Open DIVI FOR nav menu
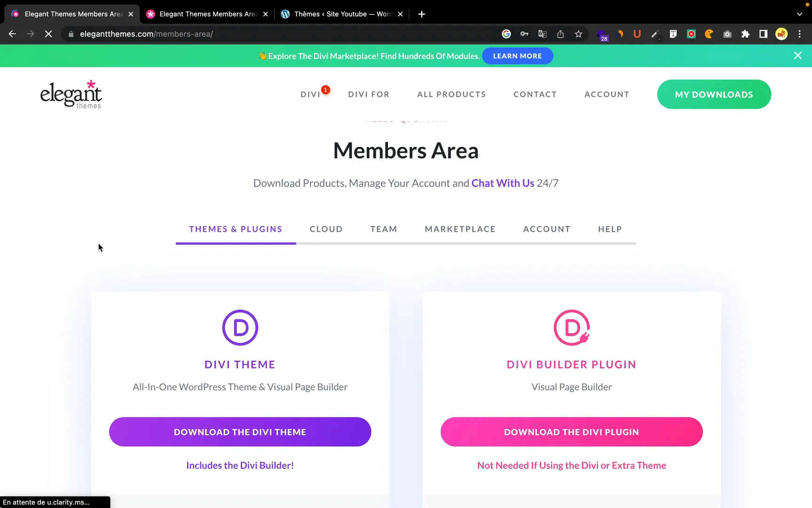 368,95
